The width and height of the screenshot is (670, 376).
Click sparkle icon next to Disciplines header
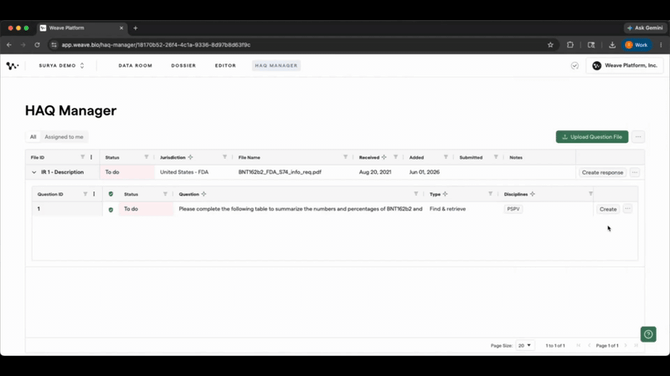[x=532, y=194]
